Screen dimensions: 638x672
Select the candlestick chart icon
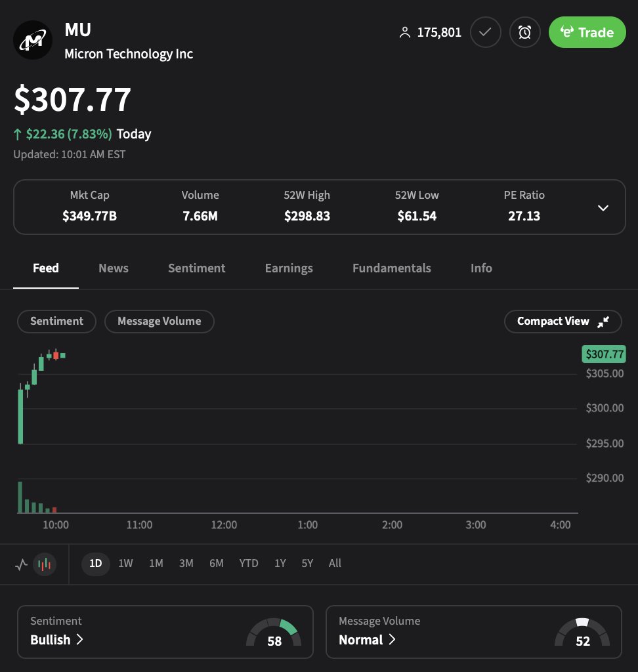[45, 564]
